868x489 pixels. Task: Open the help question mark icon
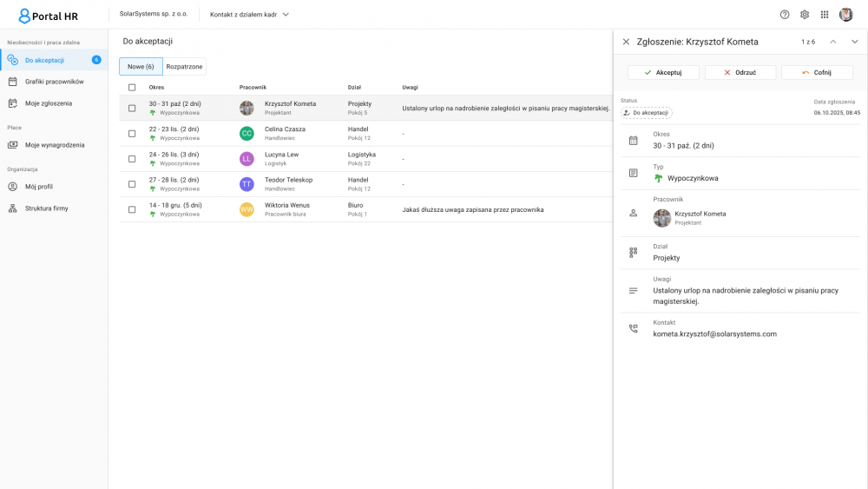pos(785,15)
